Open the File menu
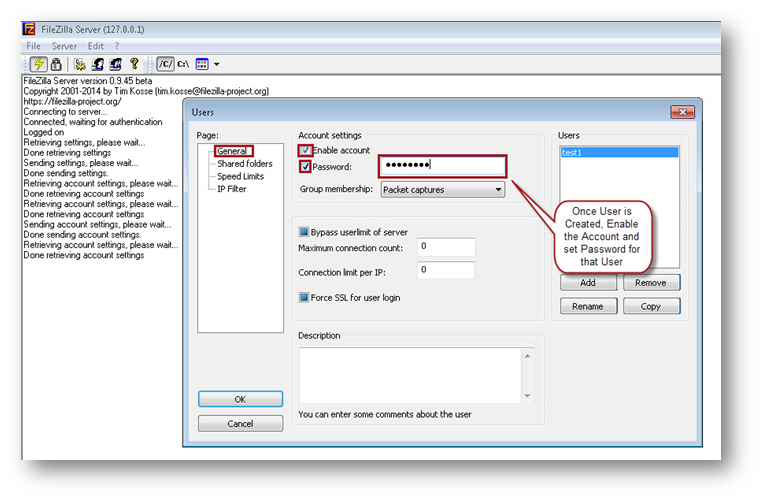Image resolution: width=763 pixels, height=502 pixels. click(33, 46)
